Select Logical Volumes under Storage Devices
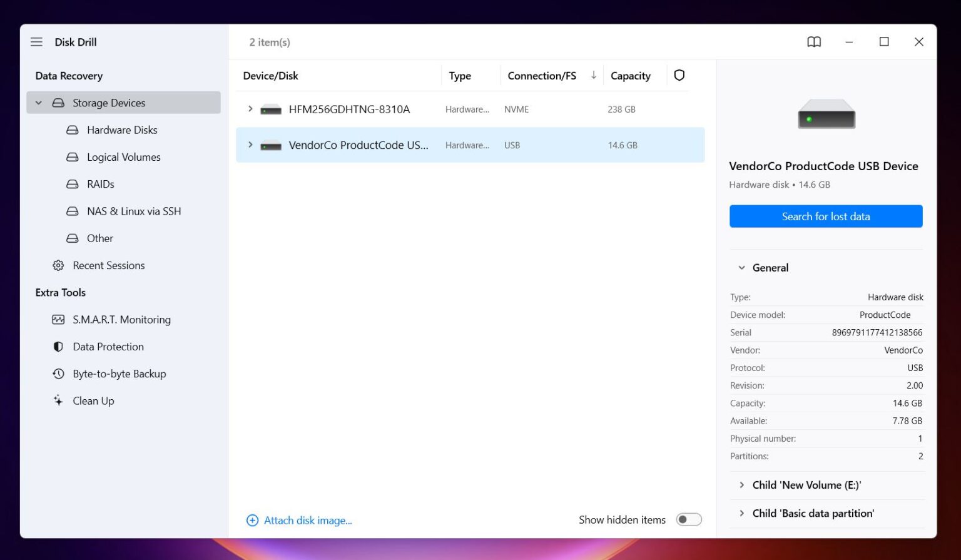The height and width of the screenshot is (560, 961). pos(123,156)
